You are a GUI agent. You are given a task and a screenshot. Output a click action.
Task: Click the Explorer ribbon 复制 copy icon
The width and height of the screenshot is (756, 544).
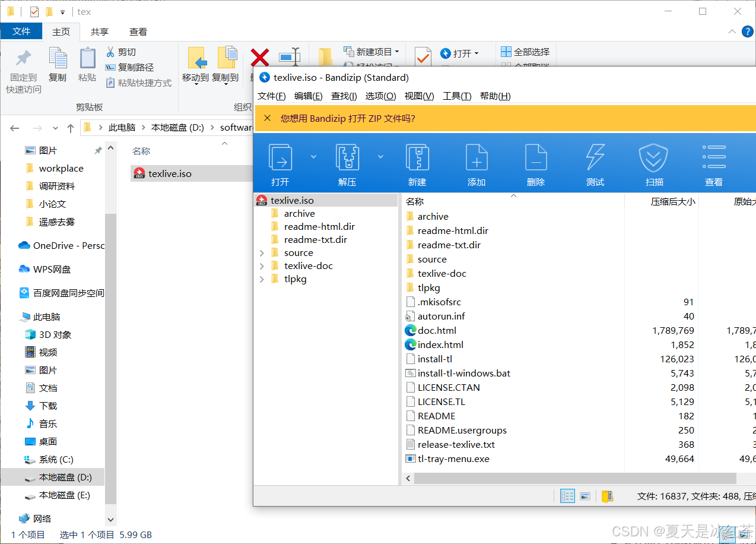[x=58, y=58]
